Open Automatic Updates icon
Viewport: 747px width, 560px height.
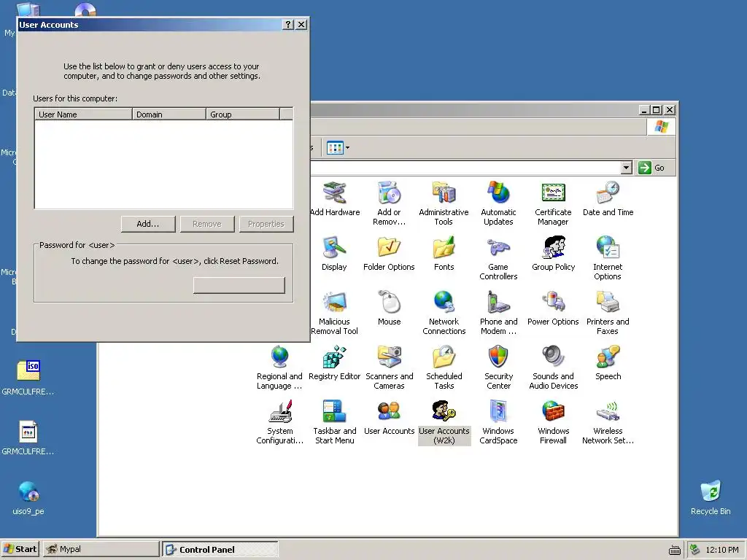pyautogui.click(x=498, y=192)
